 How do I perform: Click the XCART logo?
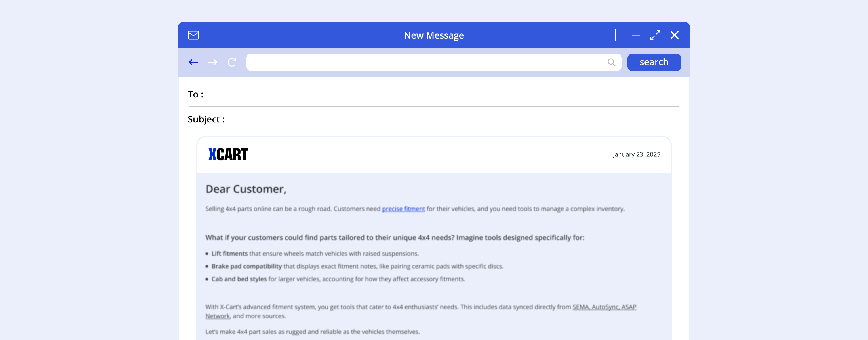pyautogui.click(x=228, y=154)
